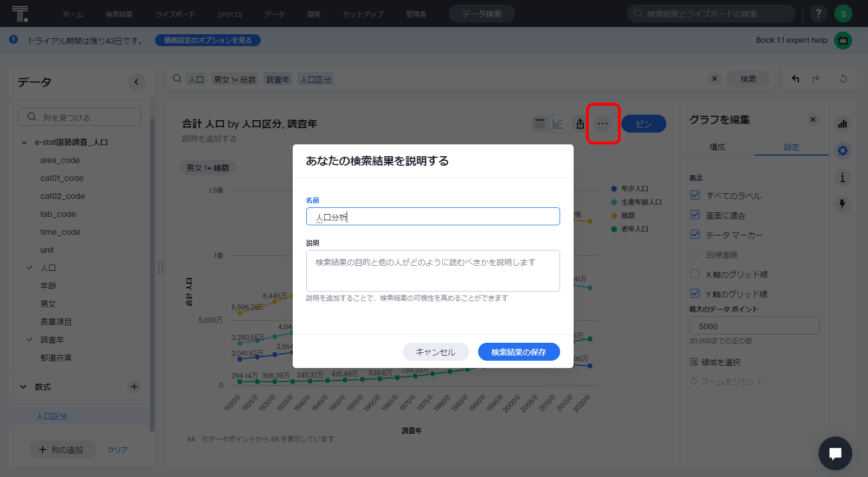Open the chart type selector in right sidebar
The image size is (868, 477).
[842, 124]
